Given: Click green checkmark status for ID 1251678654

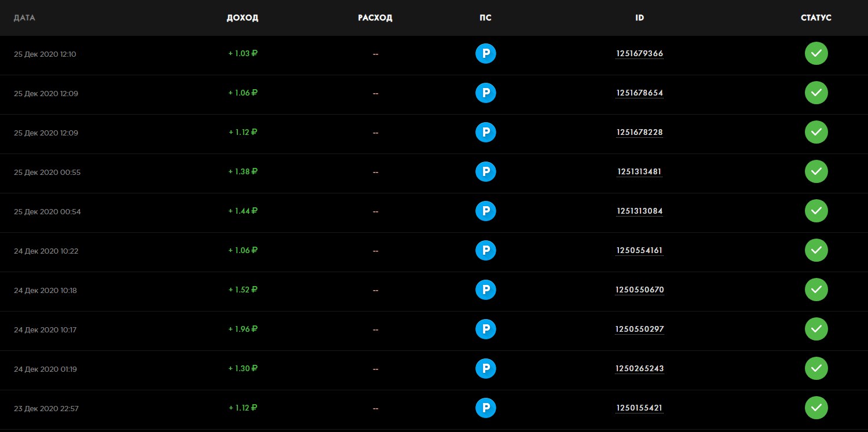Looking at the screenshot, I should [x=816, y=93].
